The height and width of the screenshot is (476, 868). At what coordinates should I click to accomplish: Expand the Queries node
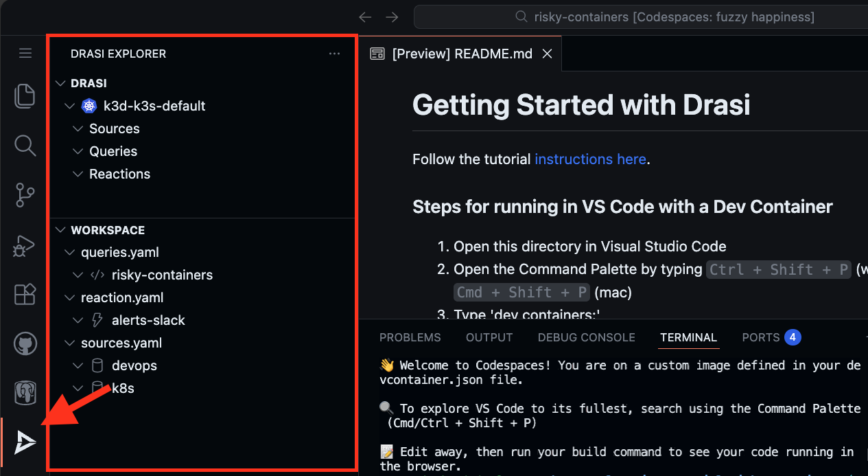[x=113, y=151]
